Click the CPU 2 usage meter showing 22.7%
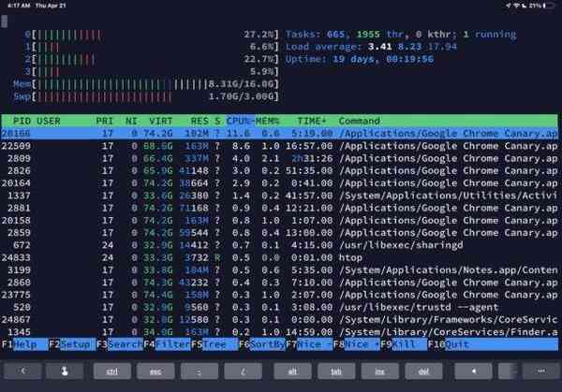 click(x=151, y=59)
